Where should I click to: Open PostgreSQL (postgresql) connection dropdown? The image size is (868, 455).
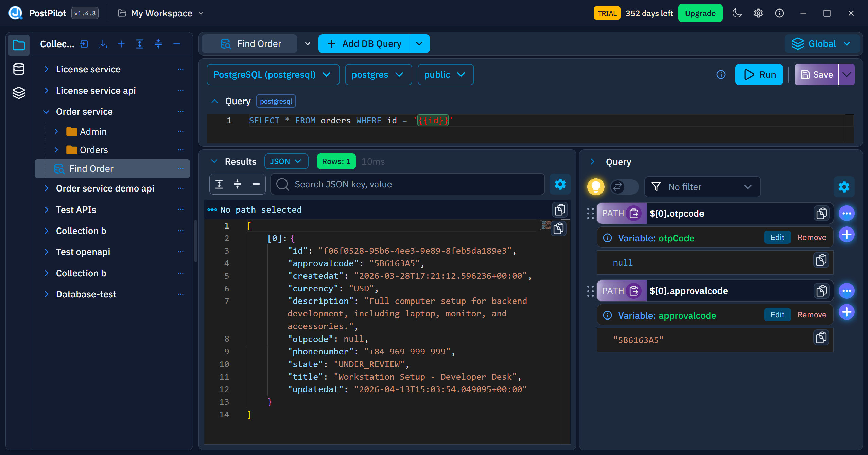273,75
